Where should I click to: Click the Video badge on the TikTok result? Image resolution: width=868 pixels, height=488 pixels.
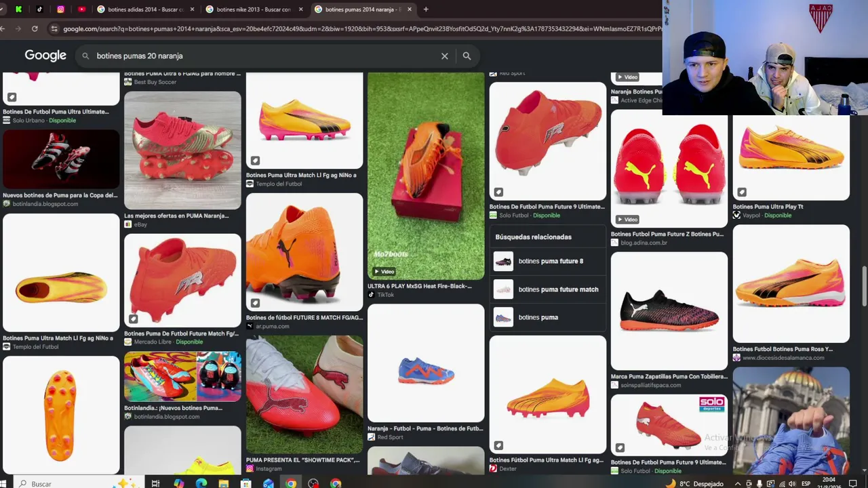(x=384, y=272)
